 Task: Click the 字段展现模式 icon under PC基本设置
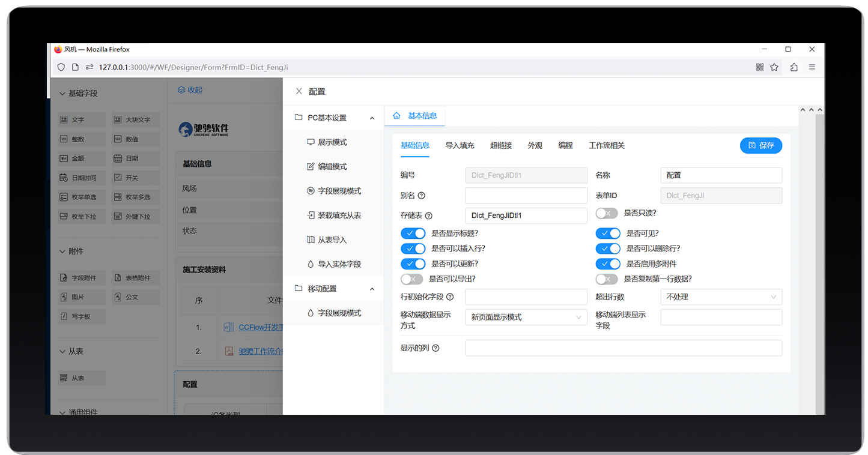[311, 191]
